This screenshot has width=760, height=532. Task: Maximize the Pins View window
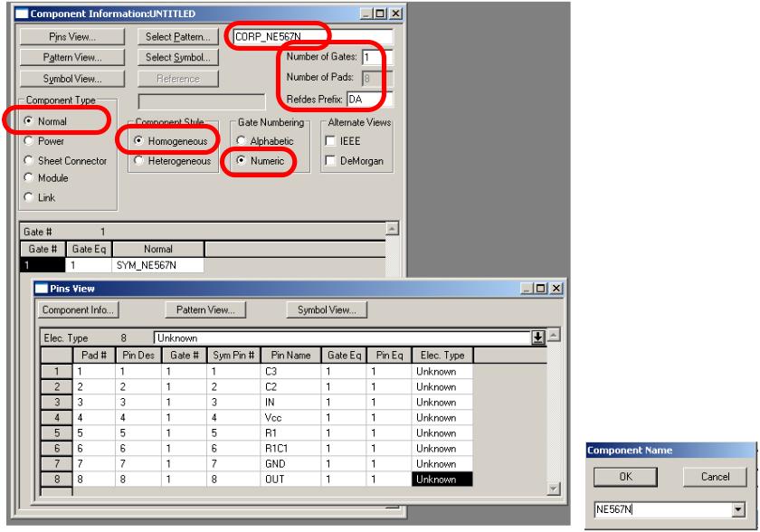click(540, 289)
